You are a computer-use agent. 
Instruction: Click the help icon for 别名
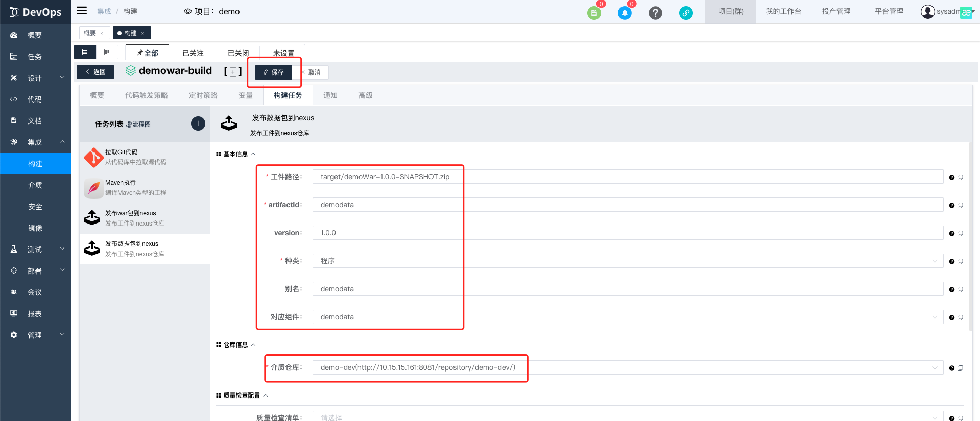point(952,290)
